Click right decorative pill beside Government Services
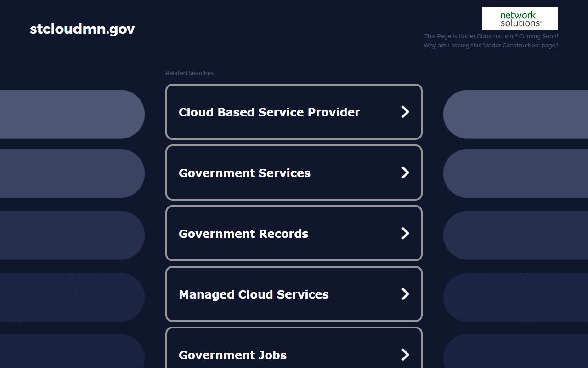The height and width of the screenshot is (368, 588). coord(515,173)
